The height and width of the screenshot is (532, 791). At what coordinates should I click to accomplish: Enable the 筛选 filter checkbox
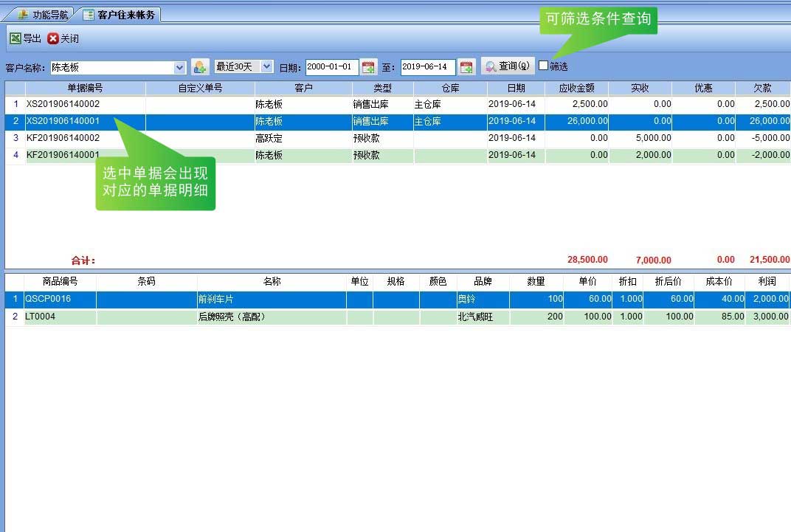pos(543,66)
